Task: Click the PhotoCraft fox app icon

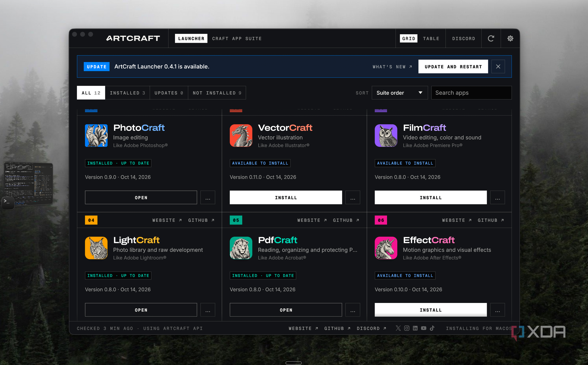Action: [96, 135]
